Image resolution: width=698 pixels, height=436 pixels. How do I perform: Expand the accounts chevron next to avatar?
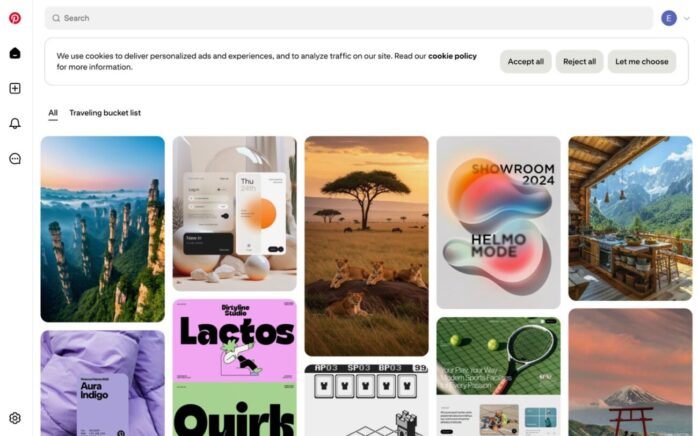click(x=687, y=18)
